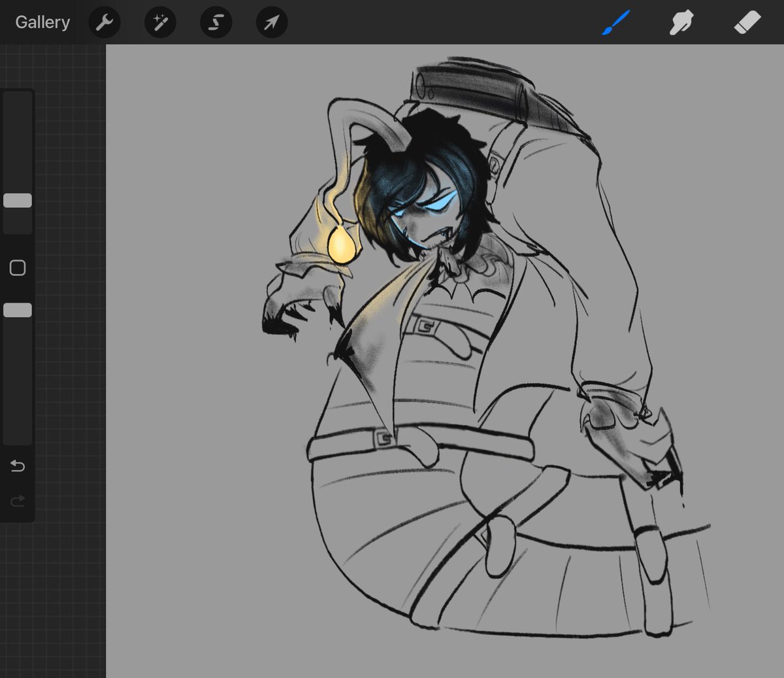This screenshot has height=678, width=784.
Task: Click the brush size slider handle
Action: coord(18,201)
